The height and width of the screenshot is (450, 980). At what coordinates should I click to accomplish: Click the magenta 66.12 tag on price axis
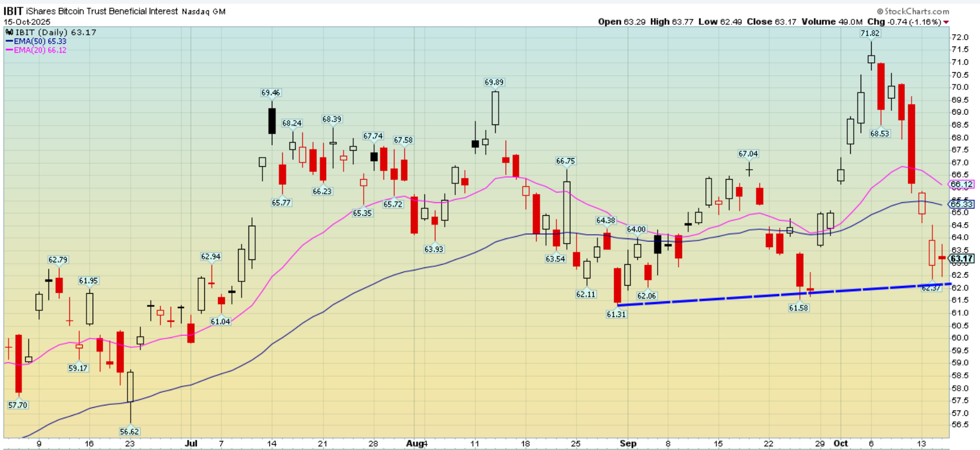click(961, 184)
